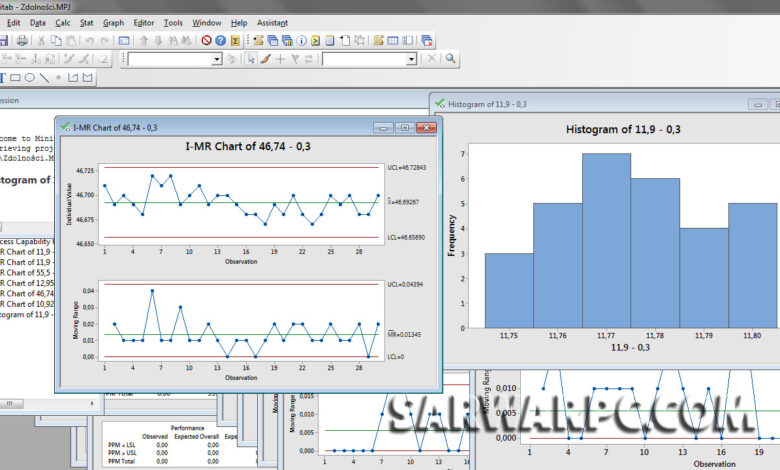Select the Text annotation tool

[x=2, y=78]
